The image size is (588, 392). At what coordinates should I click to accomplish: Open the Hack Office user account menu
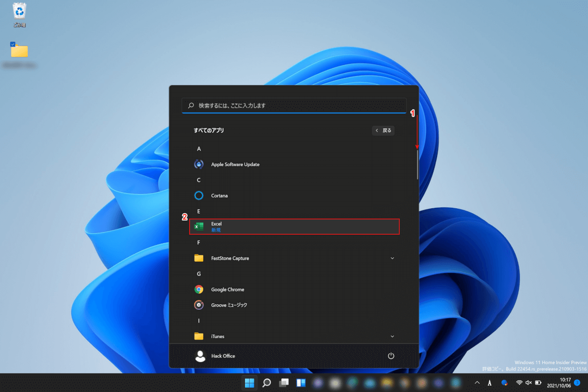point(216,356)
